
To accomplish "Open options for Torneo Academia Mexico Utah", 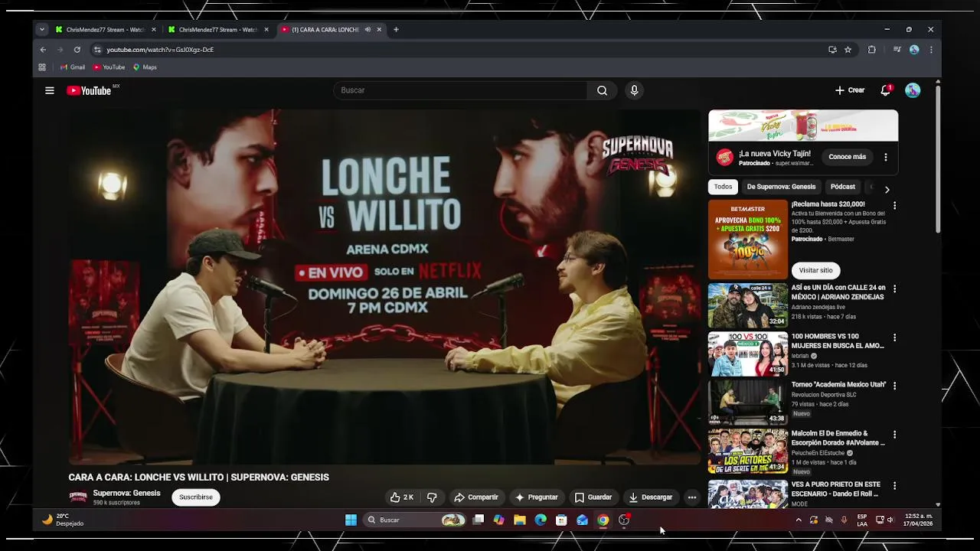I will click(x=894, y=386).
